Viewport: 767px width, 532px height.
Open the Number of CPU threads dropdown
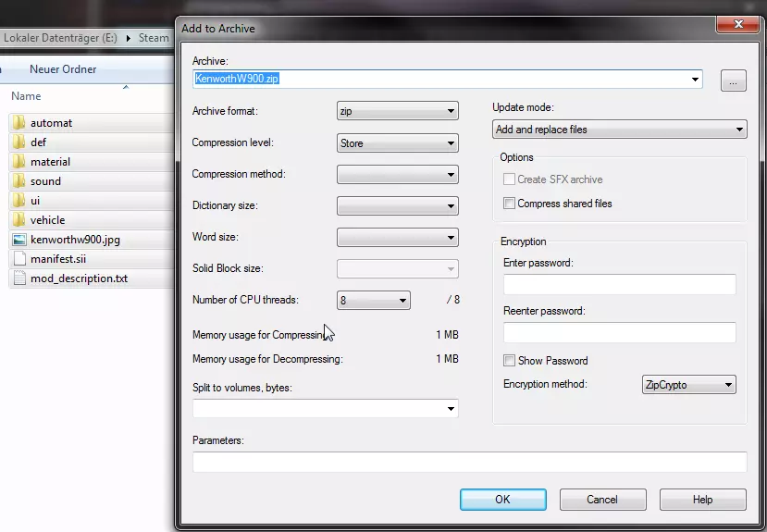pyautogui.click(x=373, y=300)
